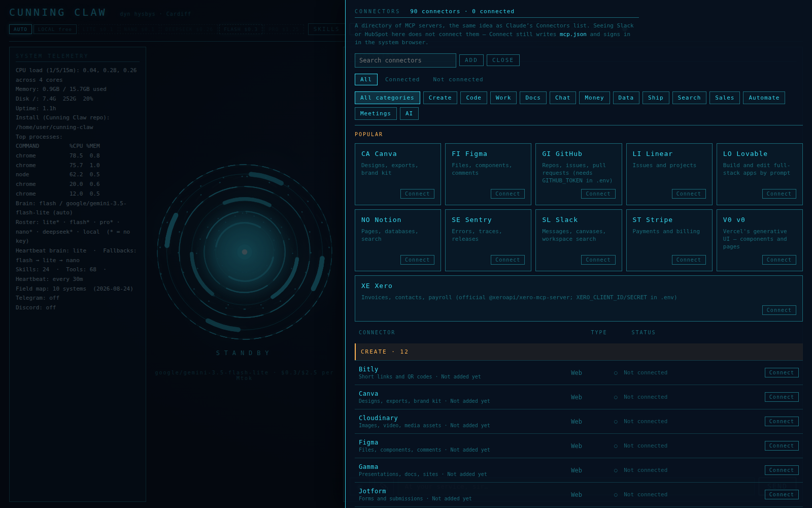The width and height of the screenshot is (812, 508).
Task: Connect the Lovable popular card
Action: pyautogui.click(x=779, y=194)
